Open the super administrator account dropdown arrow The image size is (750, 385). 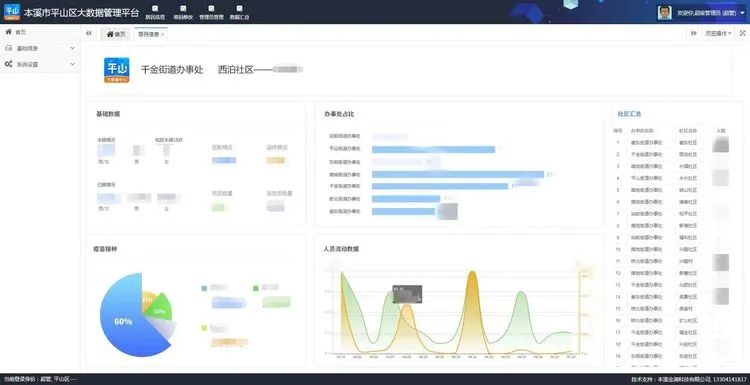coord(742,13)
